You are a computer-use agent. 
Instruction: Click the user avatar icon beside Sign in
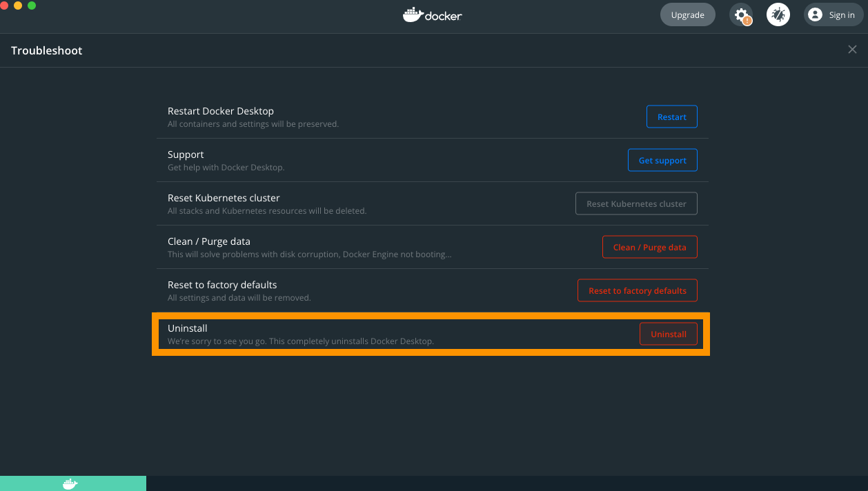[815, 14]
